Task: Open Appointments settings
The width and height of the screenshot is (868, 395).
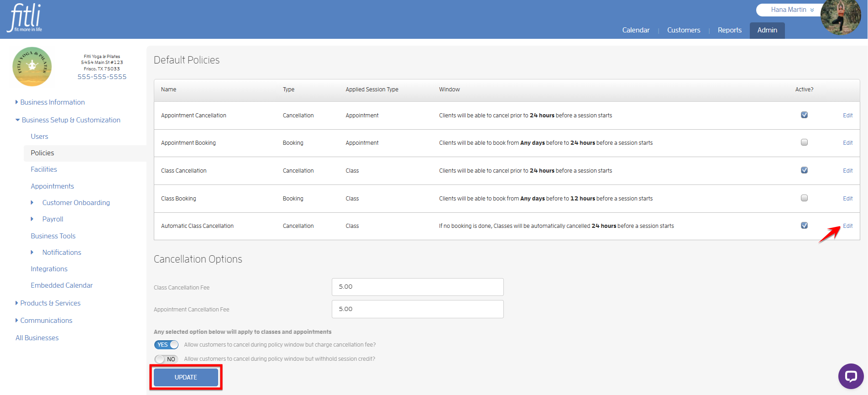Action: (x=52, y=186)
